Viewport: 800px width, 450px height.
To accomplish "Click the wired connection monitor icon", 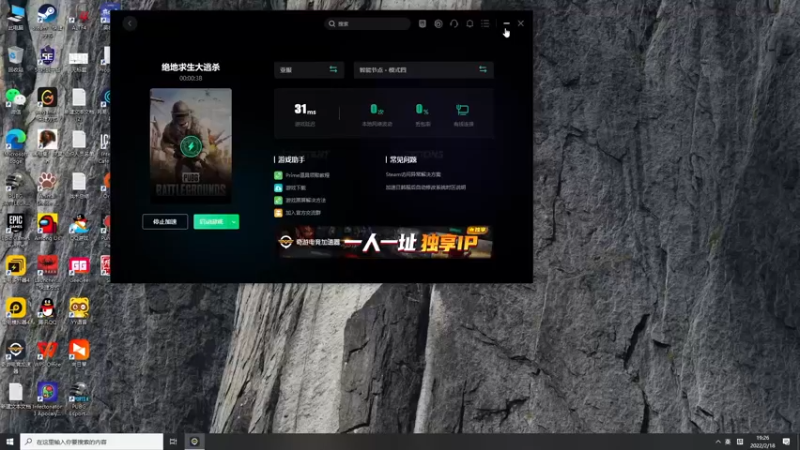I will pos(463,110).
